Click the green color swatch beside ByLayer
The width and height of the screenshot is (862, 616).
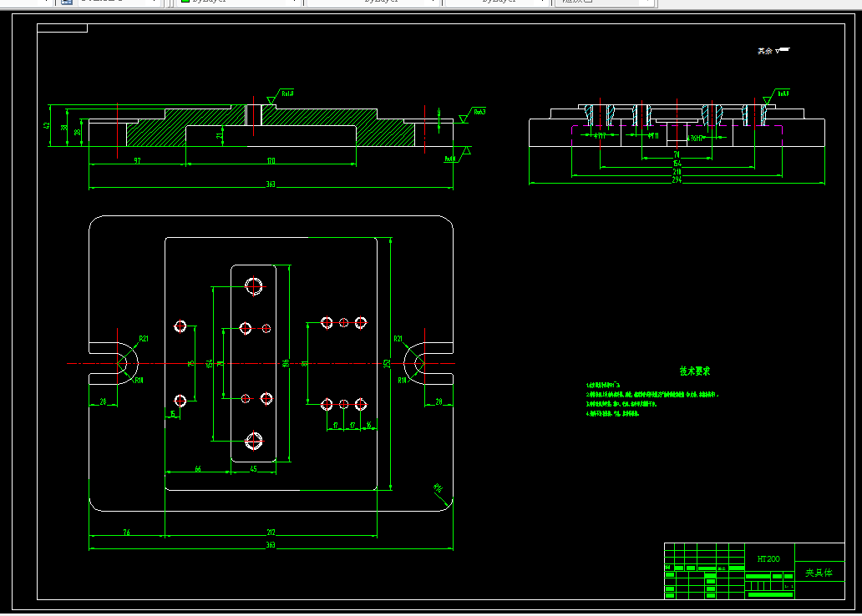(185, 1)
